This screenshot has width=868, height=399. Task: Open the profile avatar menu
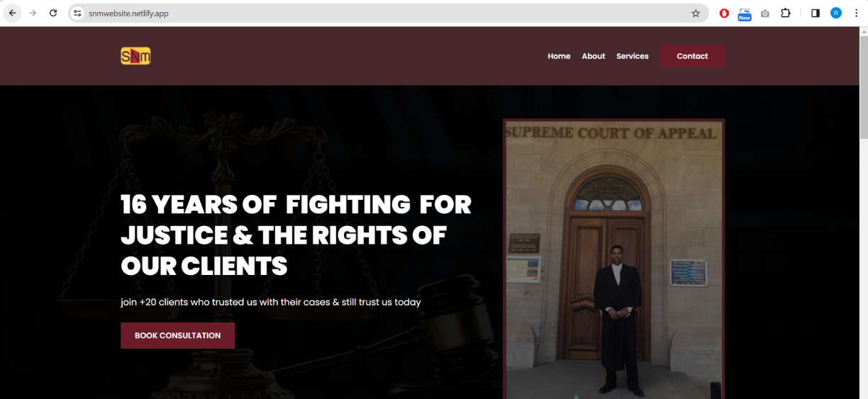pos(836,13)
